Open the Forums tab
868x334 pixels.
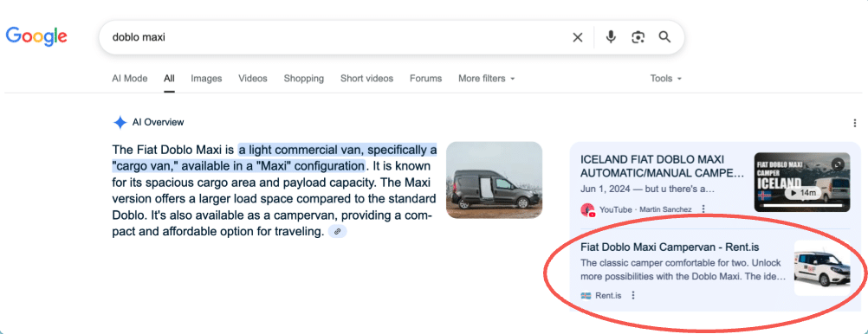point(425,79)
